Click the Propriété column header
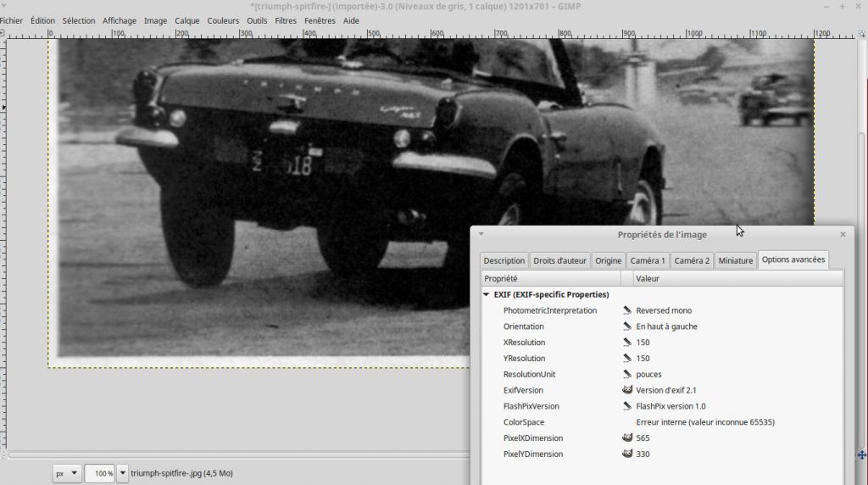Viewport: 868px width, 485px height. tap(551, 278)
